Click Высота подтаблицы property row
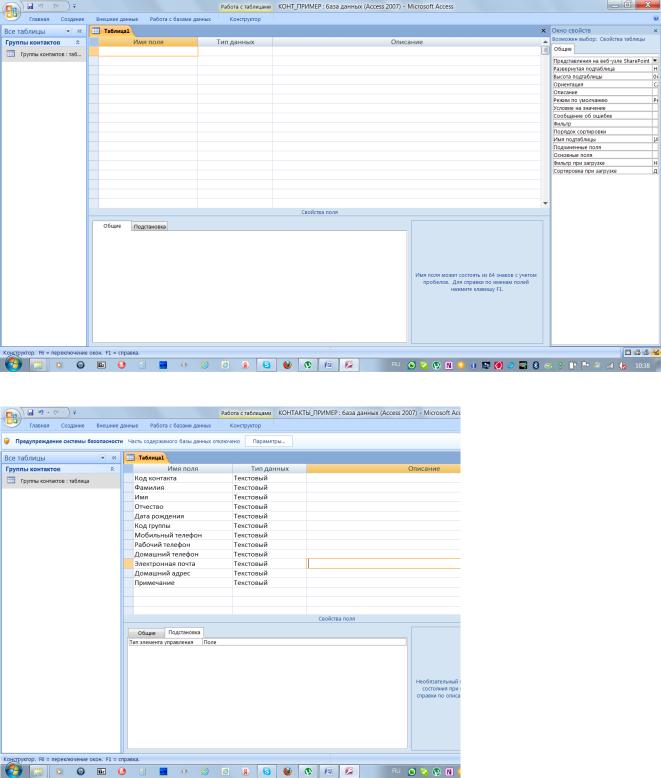 tap(605, 76)
